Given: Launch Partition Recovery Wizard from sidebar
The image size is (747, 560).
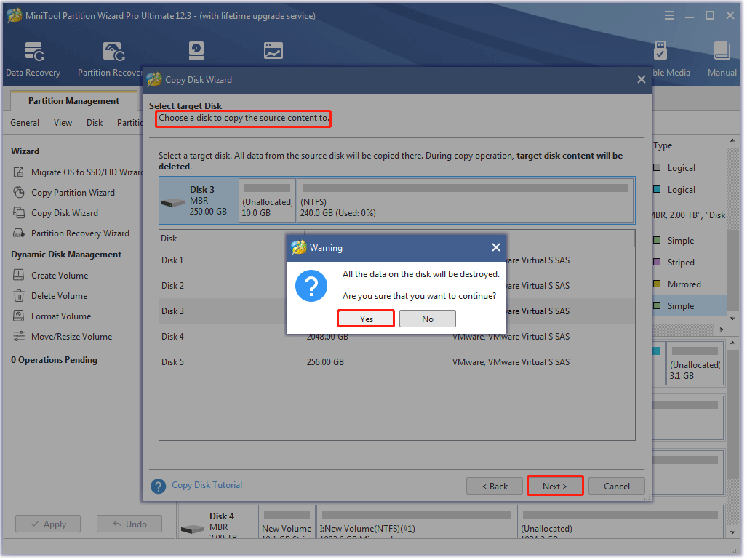Looking at the screenshot, I should [71, 234].
